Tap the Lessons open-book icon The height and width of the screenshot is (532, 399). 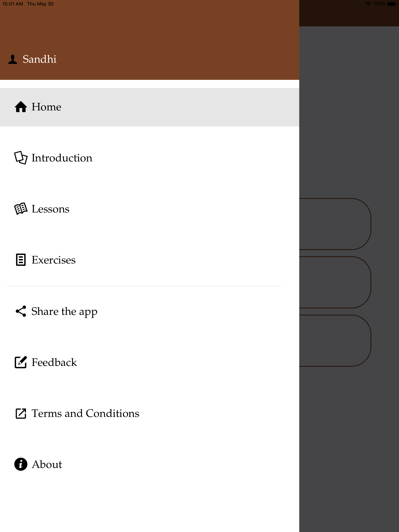pyautogui.click(x=21, y=209)
